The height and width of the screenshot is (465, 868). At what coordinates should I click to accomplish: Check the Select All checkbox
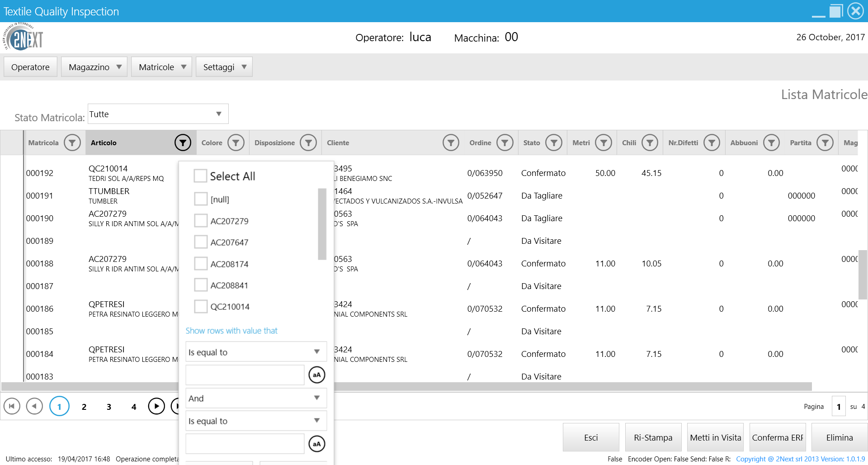point(200,176)
